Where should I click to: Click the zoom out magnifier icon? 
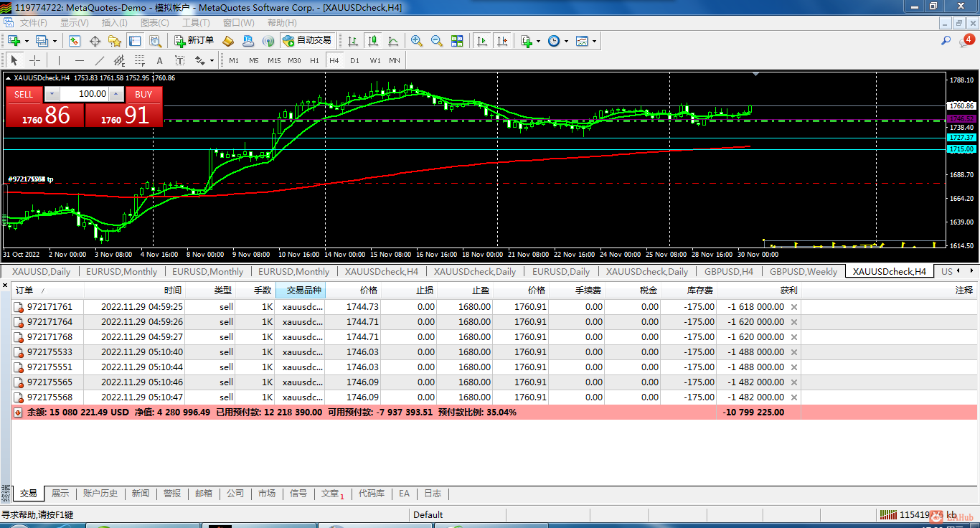(436, 41)
